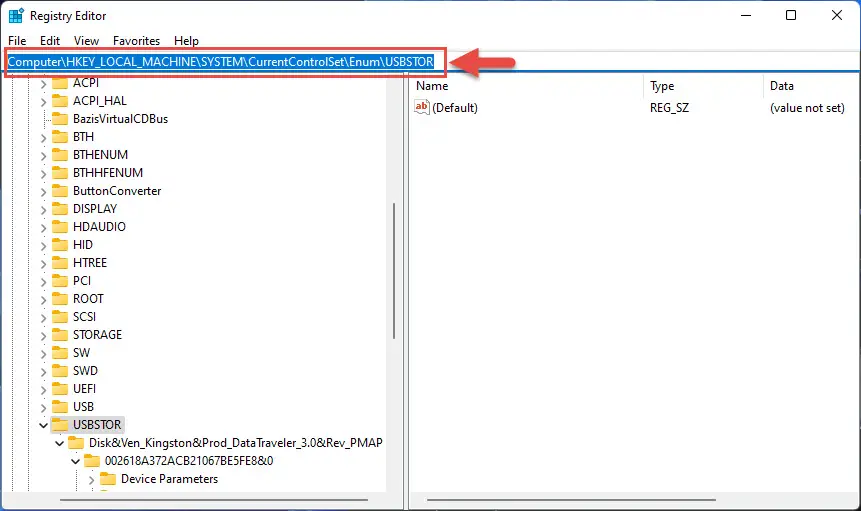Click the Kingston DataTraveler key folder icon

tap(76, 443)
